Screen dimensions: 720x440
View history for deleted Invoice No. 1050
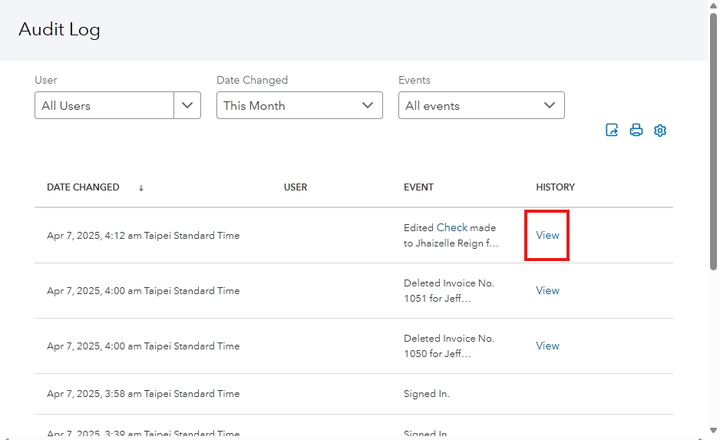coord(547,346)
